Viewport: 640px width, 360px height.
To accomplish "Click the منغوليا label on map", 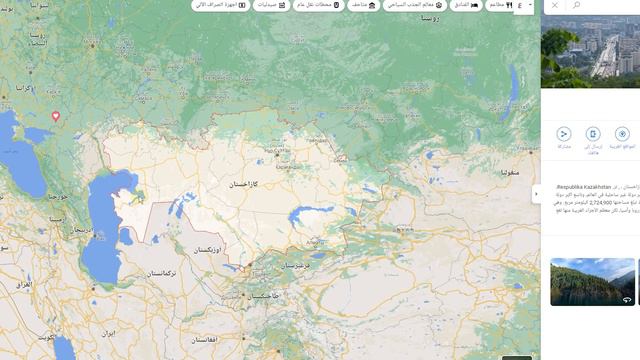I will 510,173.
